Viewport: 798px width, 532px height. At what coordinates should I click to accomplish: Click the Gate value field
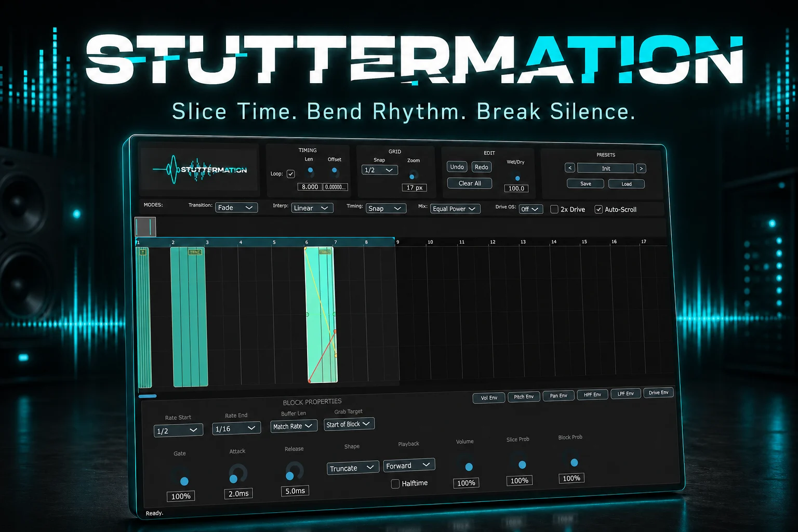pos(181,496)
